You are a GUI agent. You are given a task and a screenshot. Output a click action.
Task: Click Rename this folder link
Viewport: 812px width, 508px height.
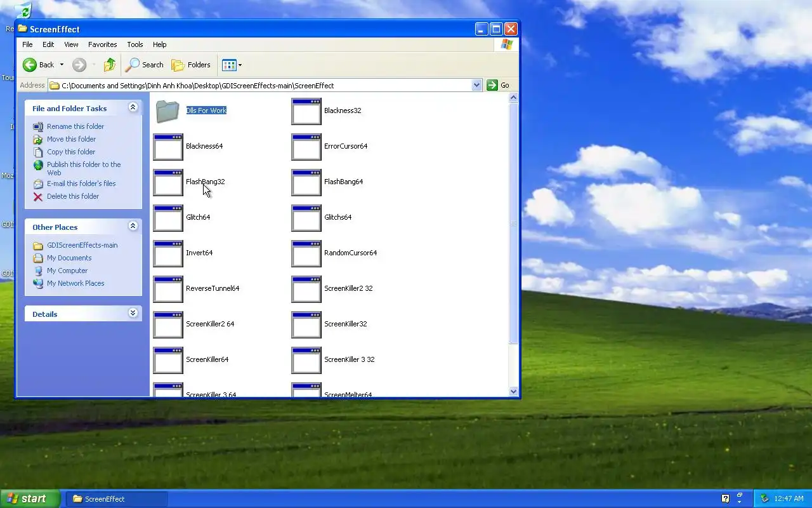point(75,126)
